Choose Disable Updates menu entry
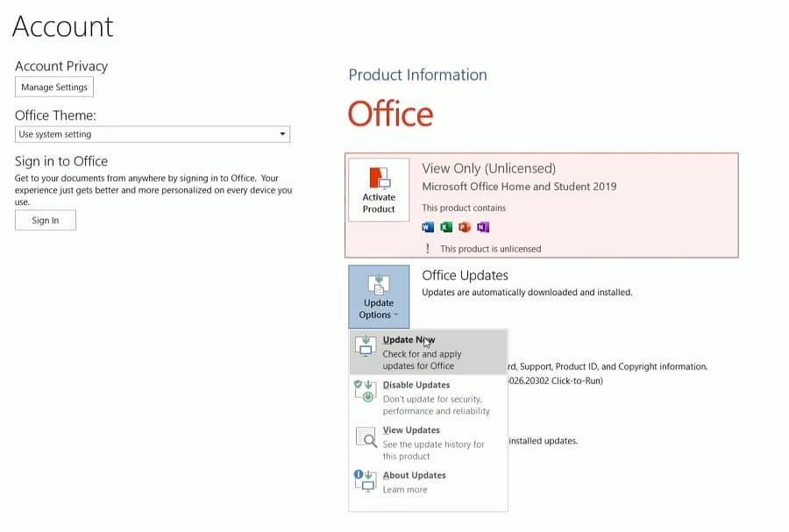Viewport: 789px width, 532px height. 428,398
